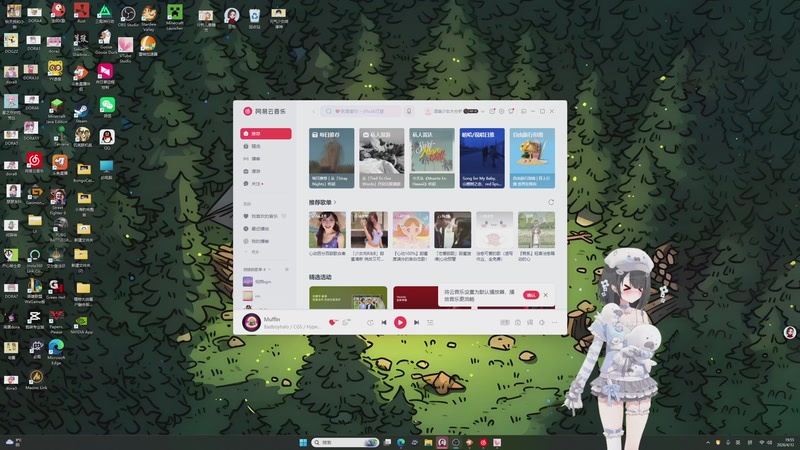
Task: Open the settings gear icon in title bar
Action: 502,111
